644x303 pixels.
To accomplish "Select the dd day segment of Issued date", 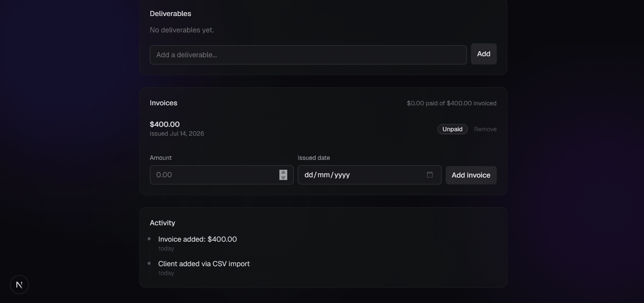I will click(309, 175).
